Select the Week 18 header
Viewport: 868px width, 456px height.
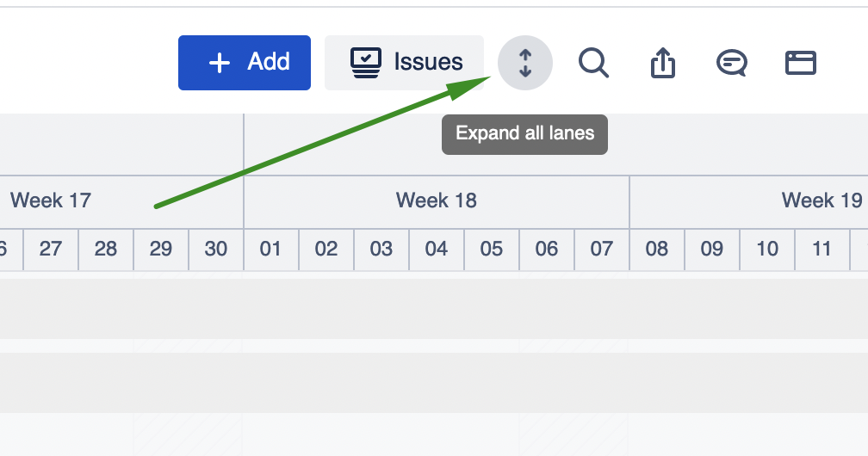[437, 201]
